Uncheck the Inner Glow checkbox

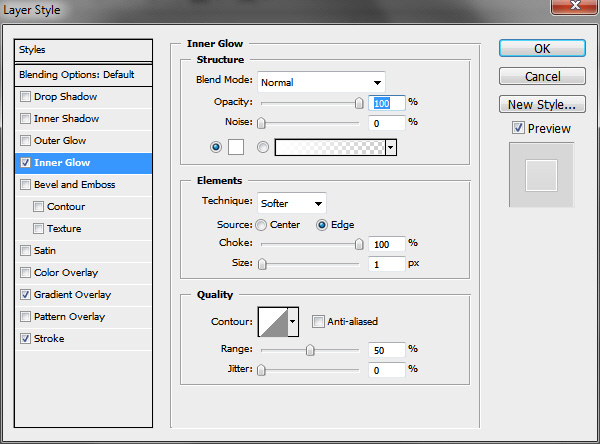click(x=25, y=163)
